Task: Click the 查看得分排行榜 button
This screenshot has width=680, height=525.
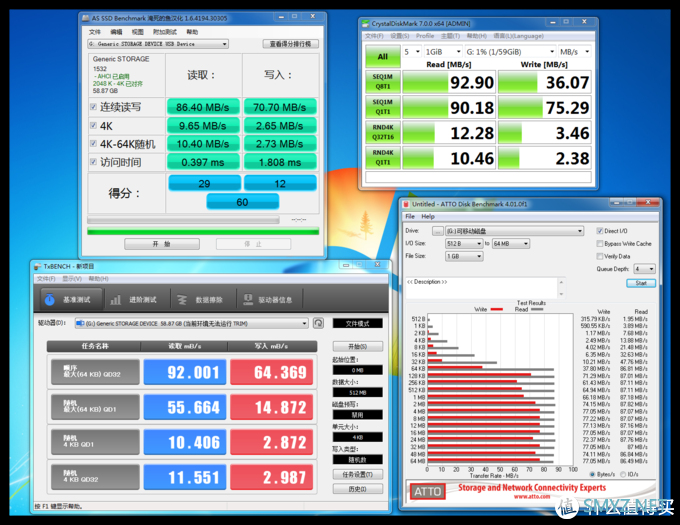Action: click(291, 44)
